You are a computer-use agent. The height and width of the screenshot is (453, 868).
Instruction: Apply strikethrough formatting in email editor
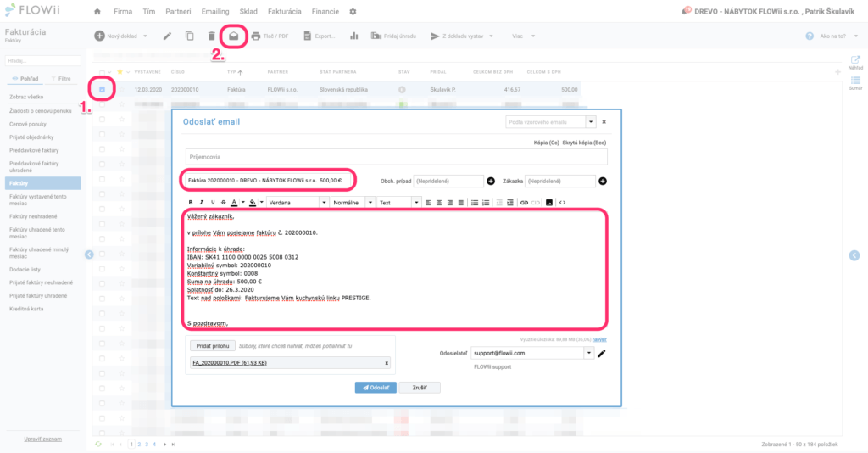(x=224, y=203)
